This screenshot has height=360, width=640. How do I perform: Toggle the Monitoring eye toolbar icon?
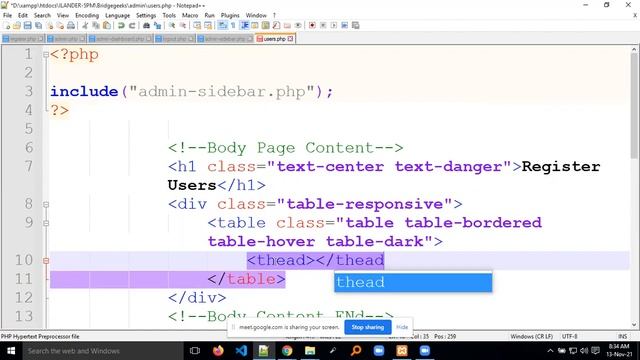point(298,25)
